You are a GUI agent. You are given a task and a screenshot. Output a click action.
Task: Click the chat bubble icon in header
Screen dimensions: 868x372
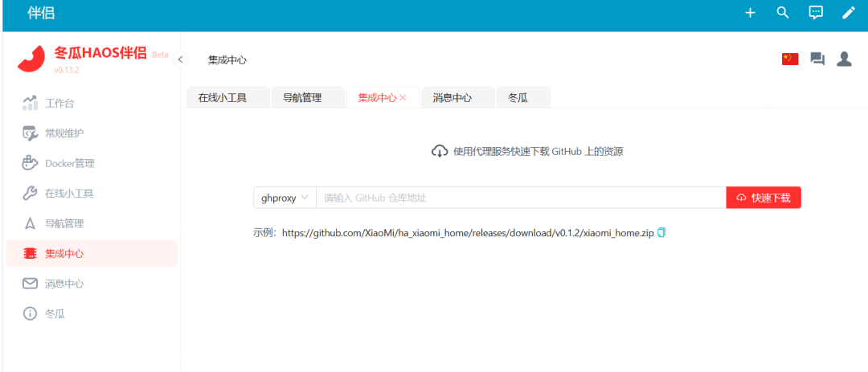click(816, 13)
